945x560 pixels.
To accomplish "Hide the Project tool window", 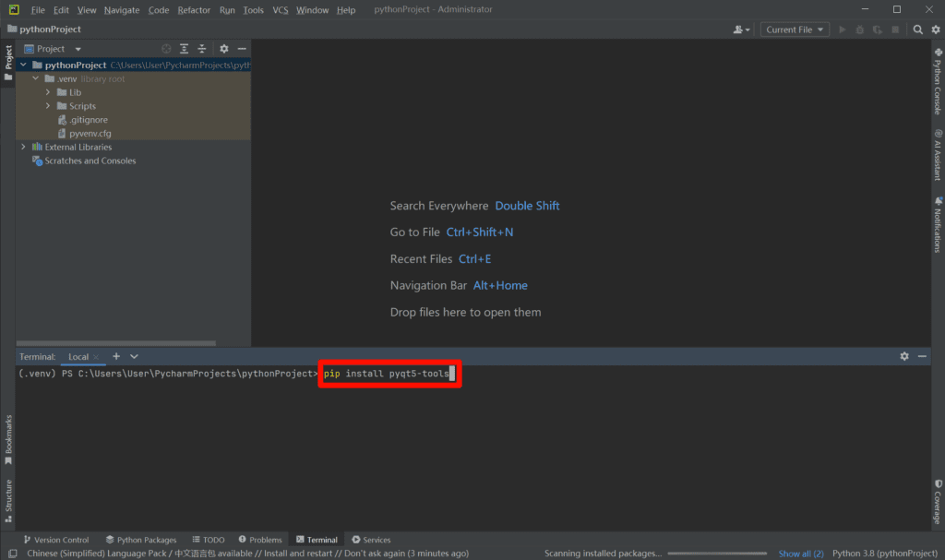I will click(x=242, y=49).
